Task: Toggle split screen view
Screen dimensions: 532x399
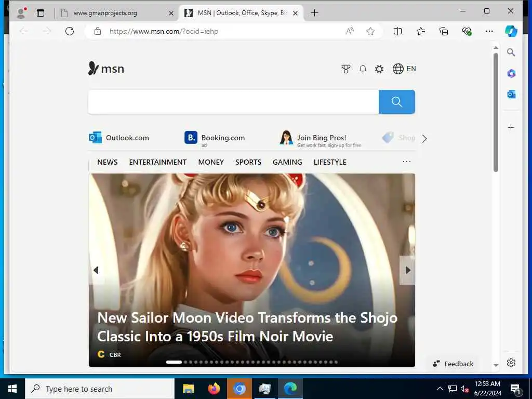Action: coord(397,31)
